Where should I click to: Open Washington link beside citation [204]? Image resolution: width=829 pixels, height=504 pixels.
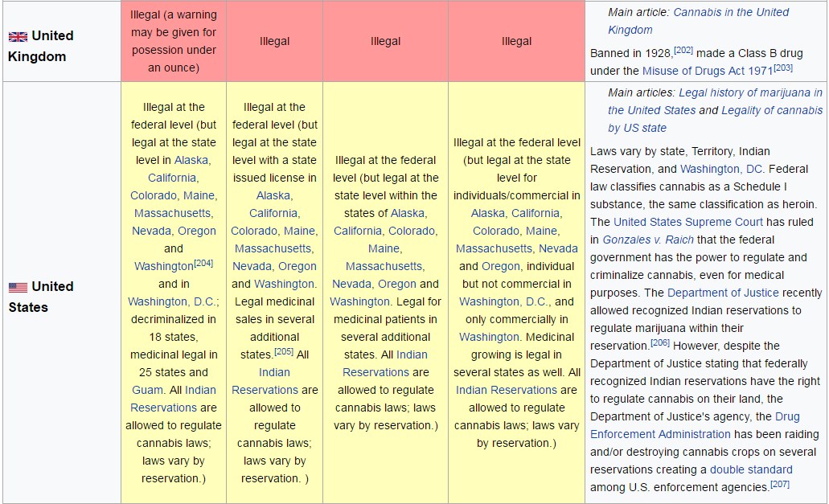(163, 266)
